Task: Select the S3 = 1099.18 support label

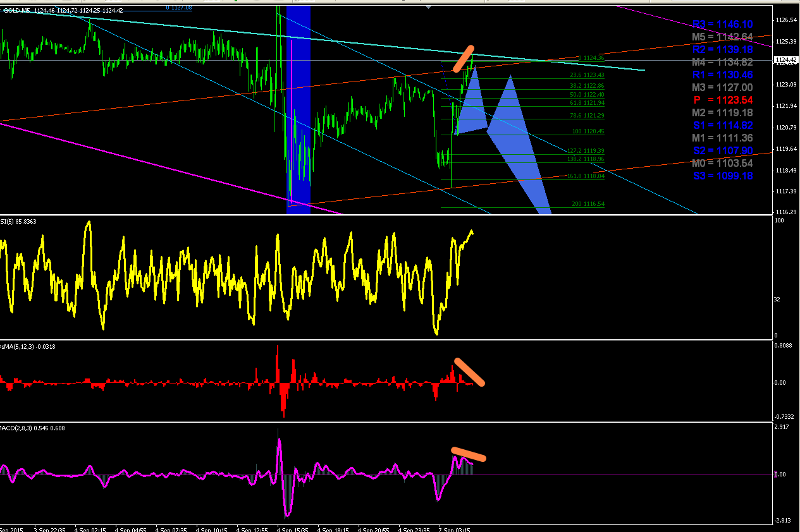Action: pos(722,176)
